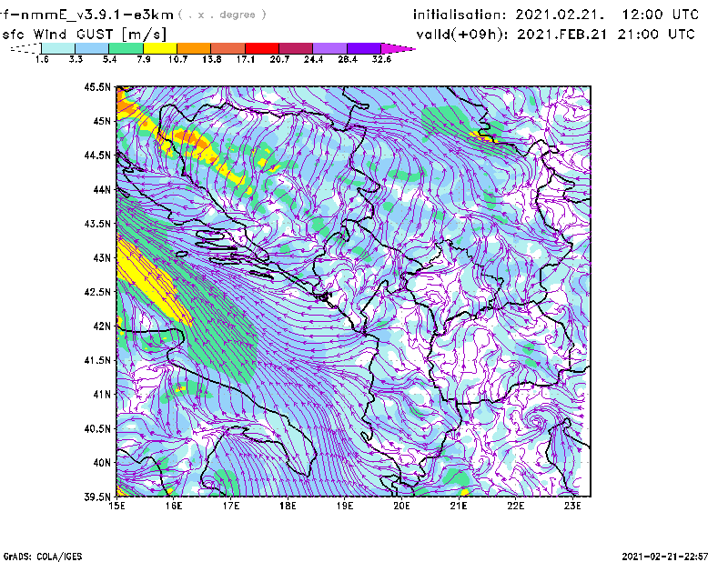Screen dimensions: 728x562
Task: Click the 43N latitude label
Action: click(x=102, y=257)
